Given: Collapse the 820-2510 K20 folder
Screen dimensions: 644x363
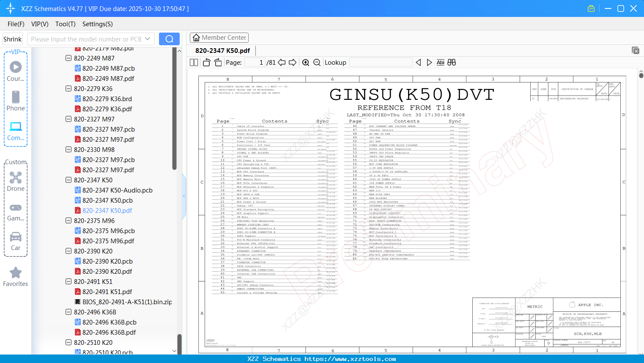Looking at the screenshot, I should pyautogui.click(x=68, y=342).
